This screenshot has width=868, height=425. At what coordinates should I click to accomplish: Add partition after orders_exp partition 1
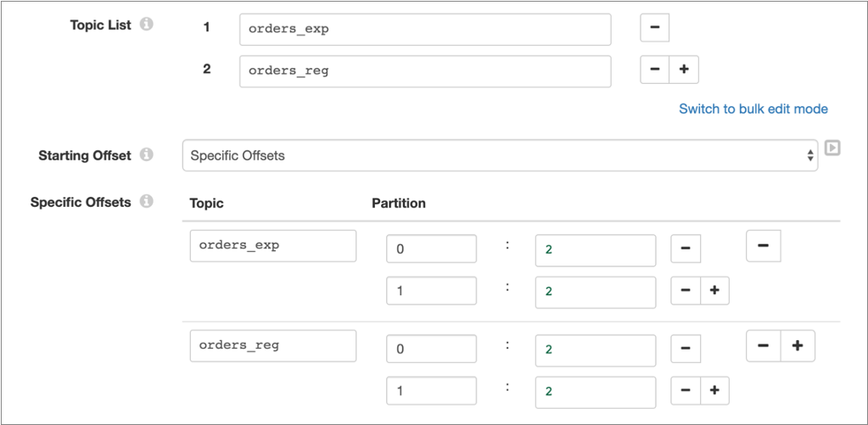[x=714, y=290]
